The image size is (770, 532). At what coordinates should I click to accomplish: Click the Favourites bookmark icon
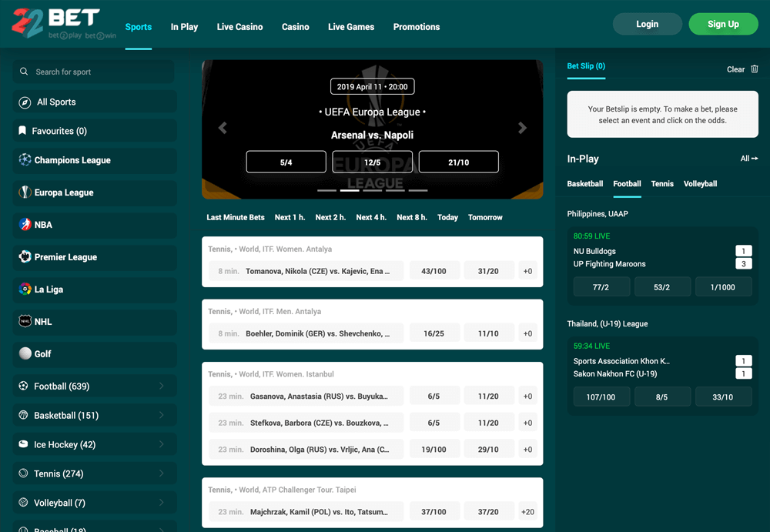pyautogui.click(x=22, y=131)
